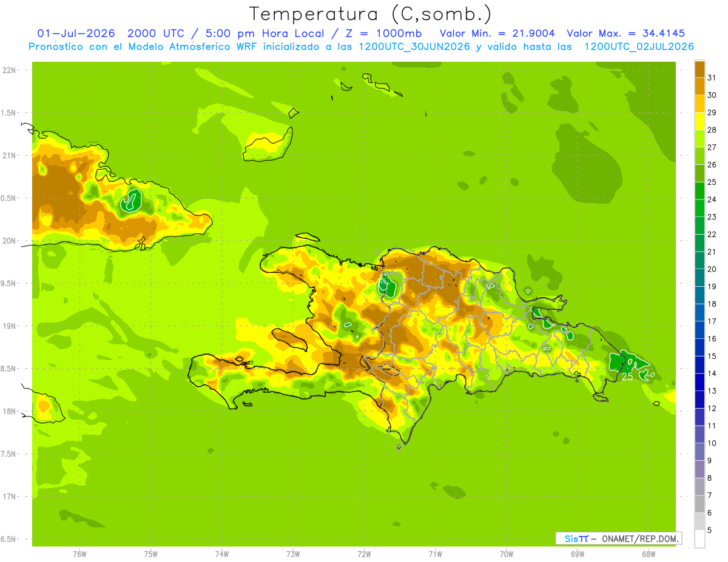Click the yellow legend swatch between 28 and 29
Image resolution: width=728 pixels, height=562 pixels.
[699, 121]
